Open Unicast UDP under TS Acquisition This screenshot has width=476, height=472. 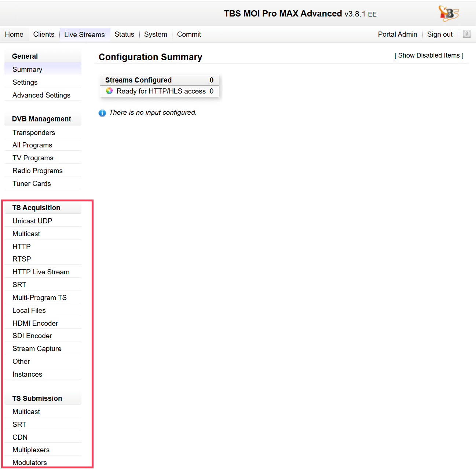[32, 221]
